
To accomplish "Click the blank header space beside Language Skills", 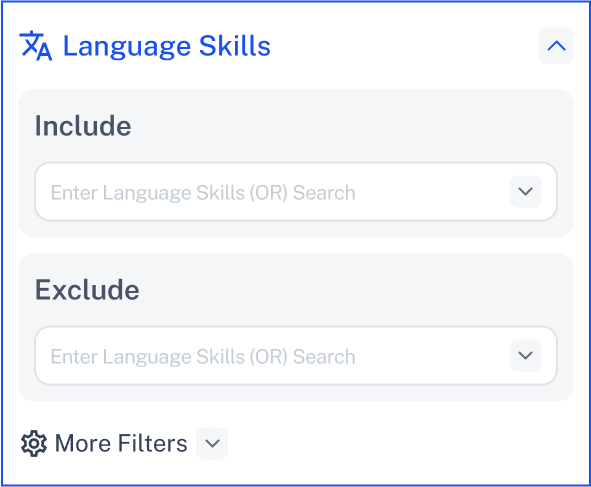I will [403, 46].
